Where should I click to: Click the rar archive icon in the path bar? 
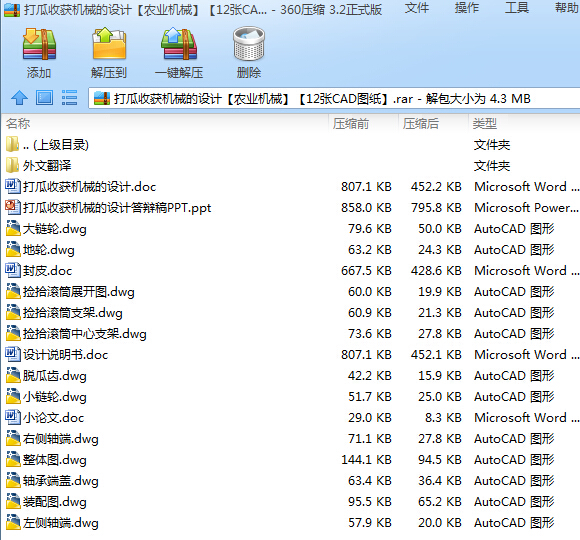pos(102,99)
